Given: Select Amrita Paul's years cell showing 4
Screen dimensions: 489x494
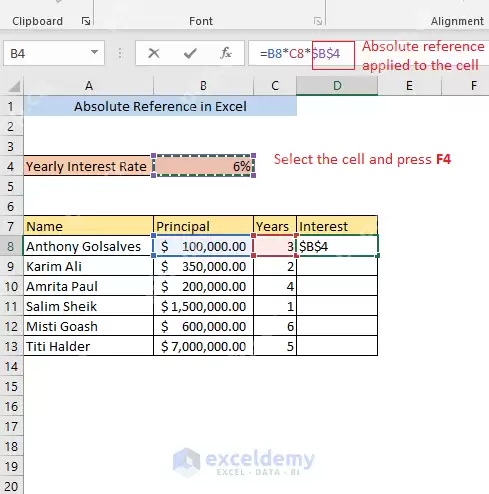Looking at the screenshot, I should click(275, 286).
